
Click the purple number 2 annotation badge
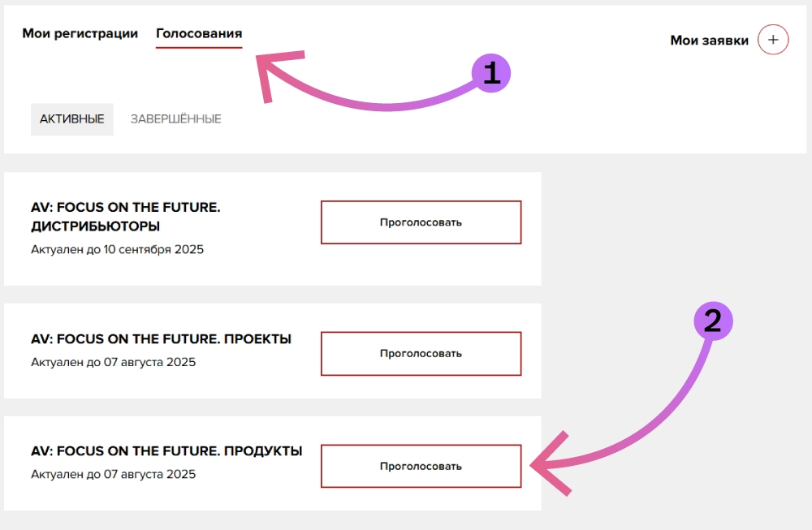[712, 321]
